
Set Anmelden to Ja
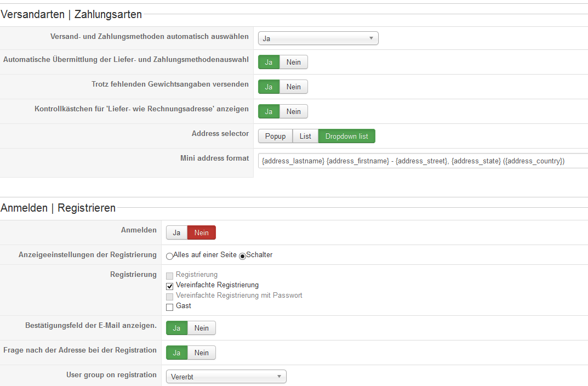[x=176, y=233]
